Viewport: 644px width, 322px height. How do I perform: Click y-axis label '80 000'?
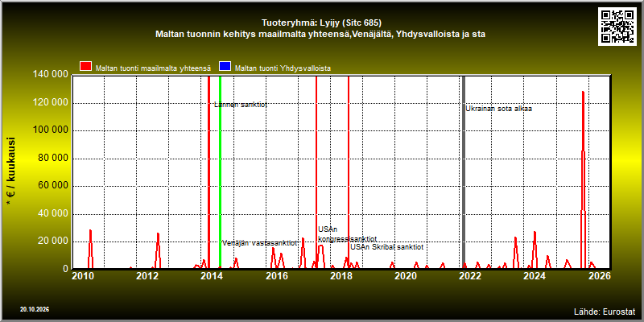pos(52,159)
